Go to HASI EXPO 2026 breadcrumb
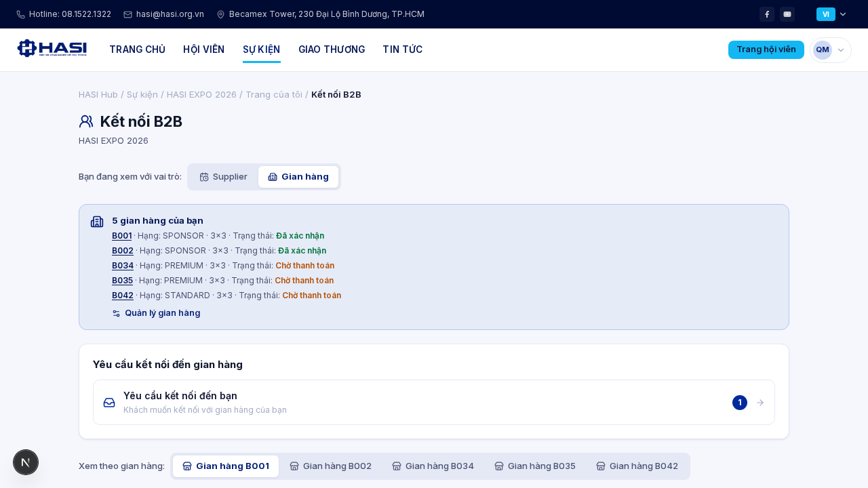 tap(201, 94)
